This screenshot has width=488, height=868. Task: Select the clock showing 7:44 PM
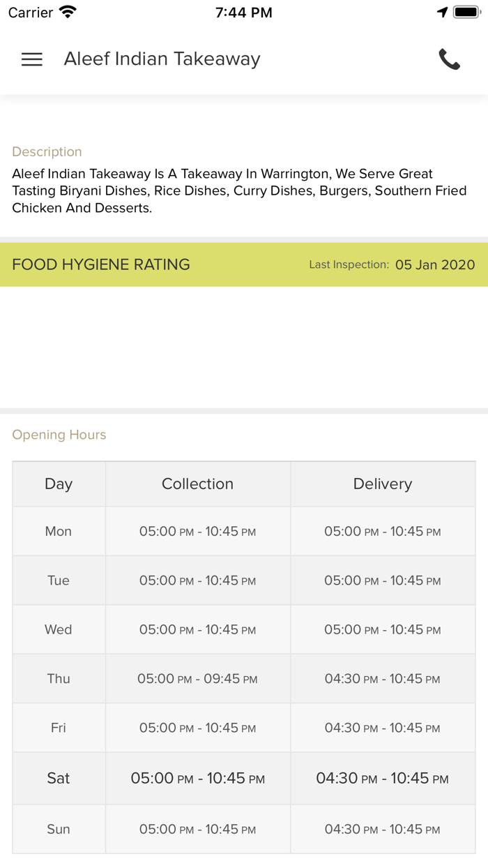(243, 11)
